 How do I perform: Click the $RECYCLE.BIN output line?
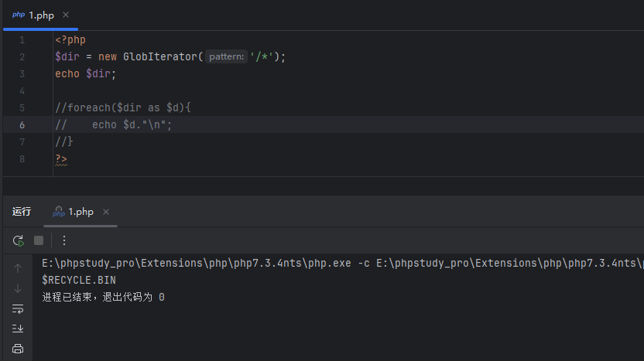79,280
